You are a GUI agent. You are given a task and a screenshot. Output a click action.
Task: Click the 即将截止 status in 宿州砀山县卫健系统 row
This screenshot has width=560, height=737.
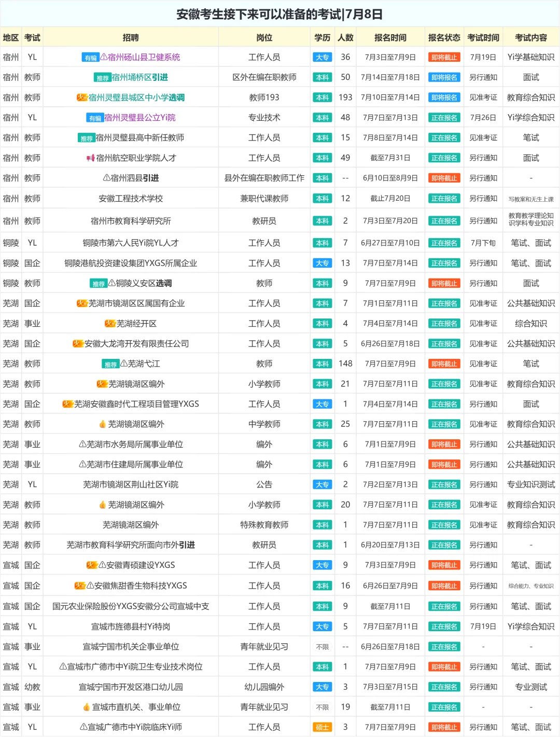tap(444, 58)
